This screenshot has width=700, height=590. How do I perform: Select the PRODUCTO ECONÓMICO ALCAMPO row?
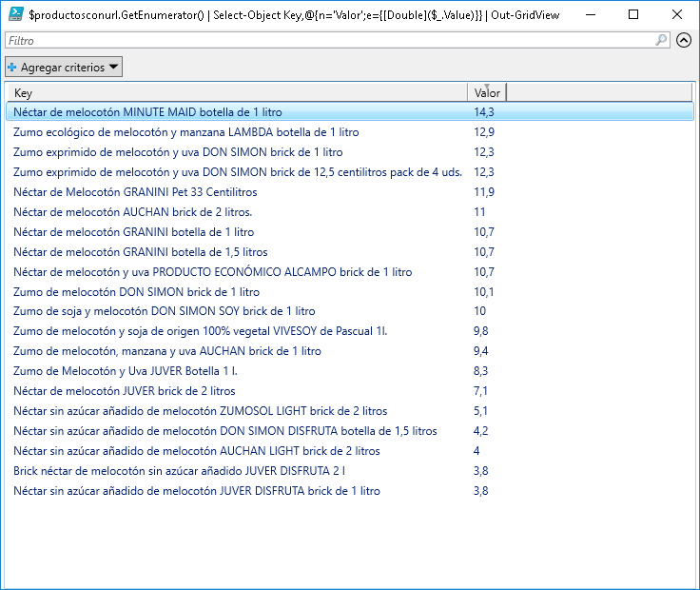(x=212, y=272)
